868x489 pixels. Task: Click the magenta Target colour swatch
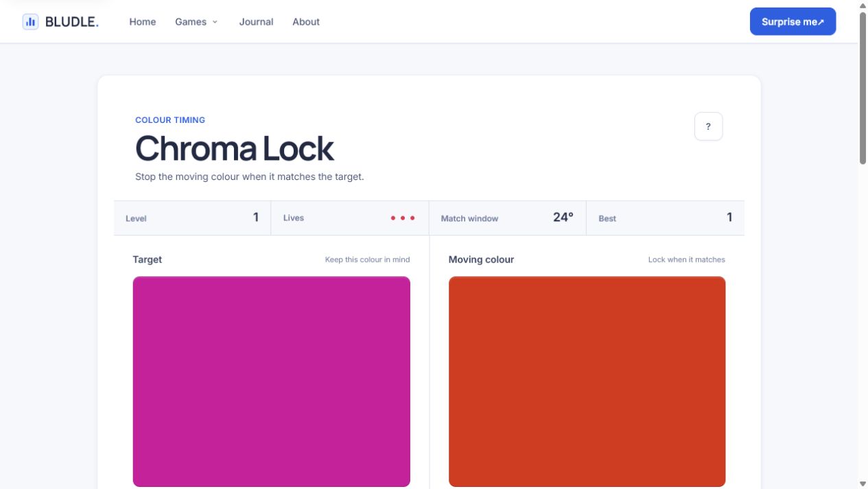point(272,381)
